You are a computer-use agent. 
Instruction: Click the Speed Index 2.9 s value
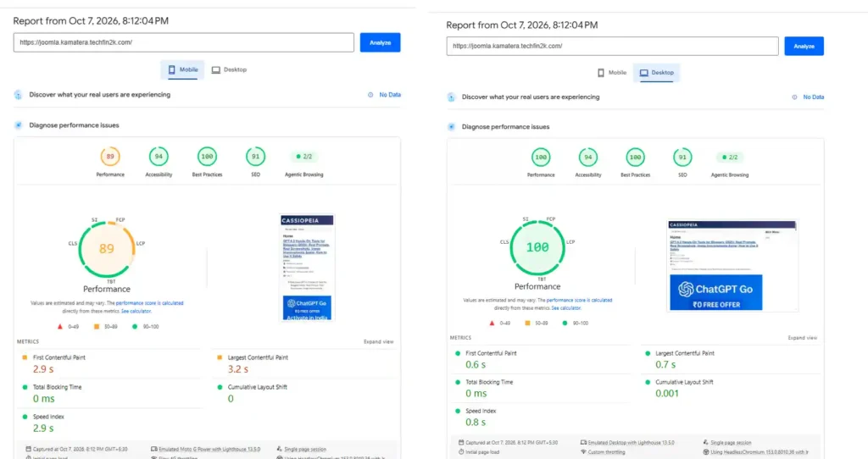[x=43, y=429]
